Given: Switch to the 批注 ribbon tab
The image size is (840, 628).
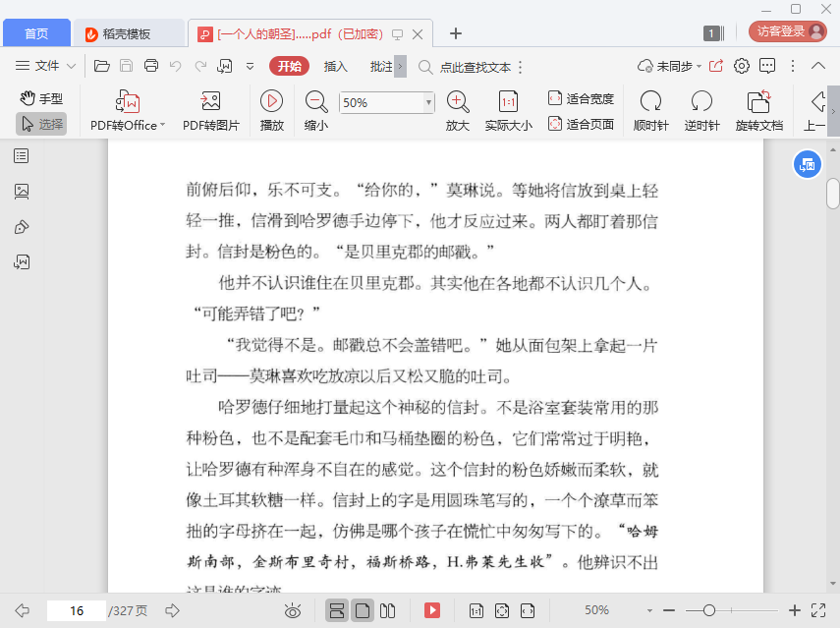Looking at the screenshot, I should [381, 67].
